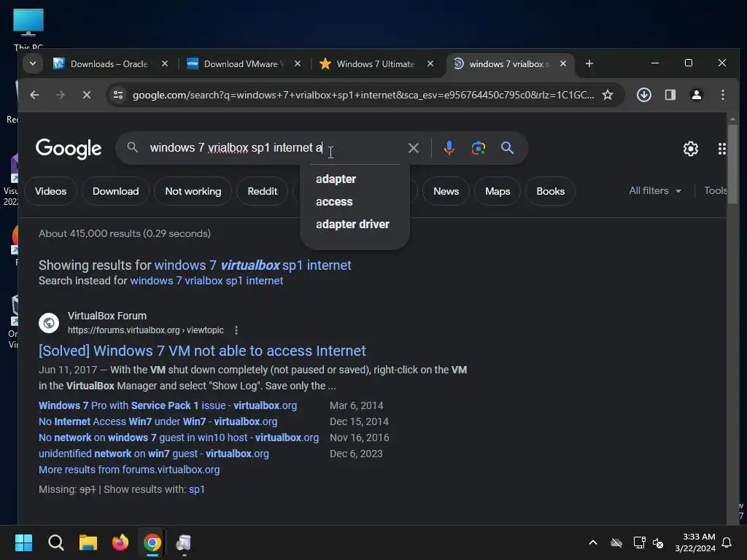Filter results by Books
This screenshot has height=560, width=747.
(x=550, y=191)
